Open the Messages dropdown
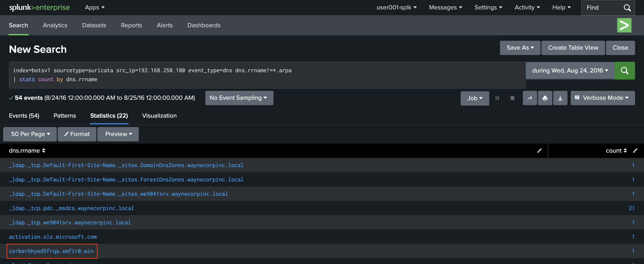This screenshot has width=644, height=264. pos(445,8)
